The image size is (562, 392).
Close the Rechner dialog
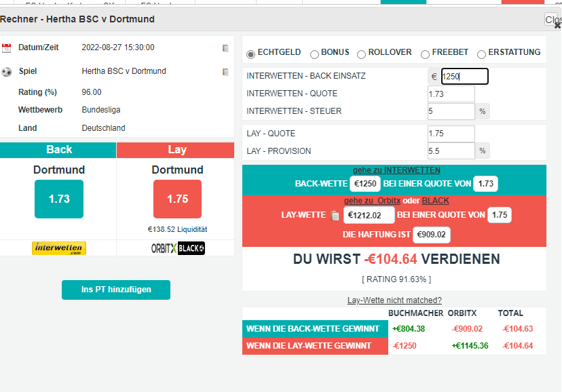pyautogui.click(x=552, y=20)
